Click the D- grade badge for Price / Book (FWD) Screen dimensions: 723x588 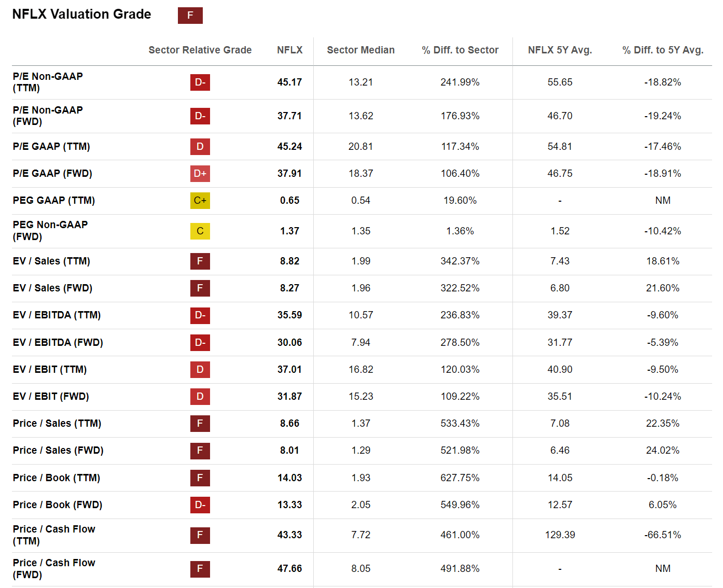pos(200,505)
